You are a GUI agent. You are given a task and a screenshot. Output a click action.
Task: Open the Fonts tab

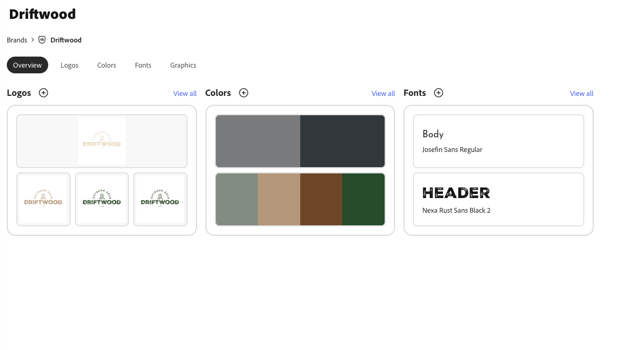click(x=143, y=65)
